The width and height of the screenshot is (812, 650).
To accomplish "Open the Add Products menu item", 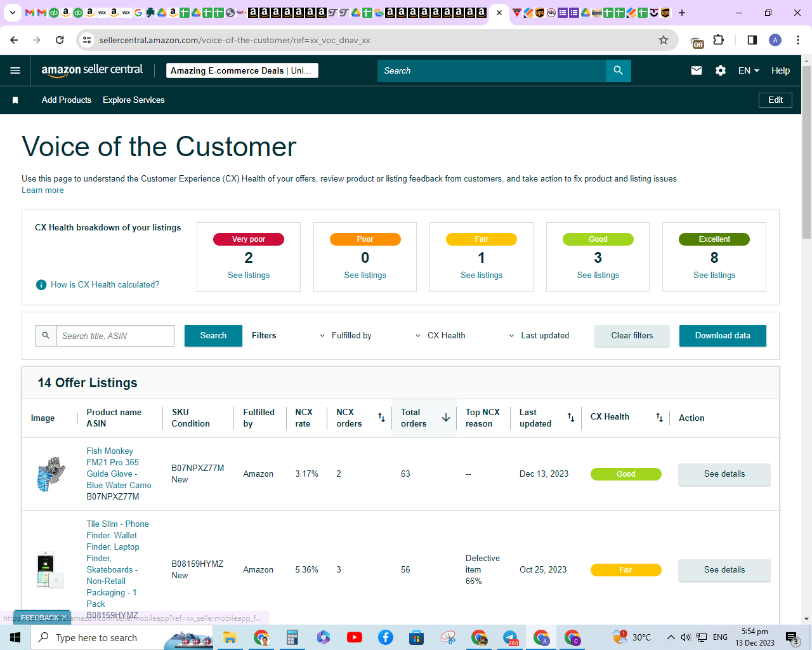I will click(67, 100).
